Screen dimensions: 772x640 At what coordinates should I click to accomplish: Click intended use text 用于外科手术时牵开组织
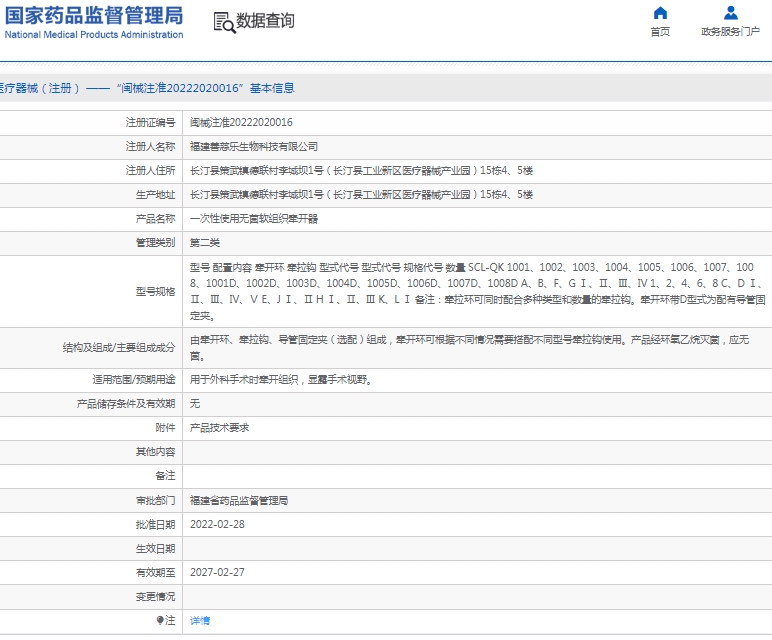(x=281, y=380)
